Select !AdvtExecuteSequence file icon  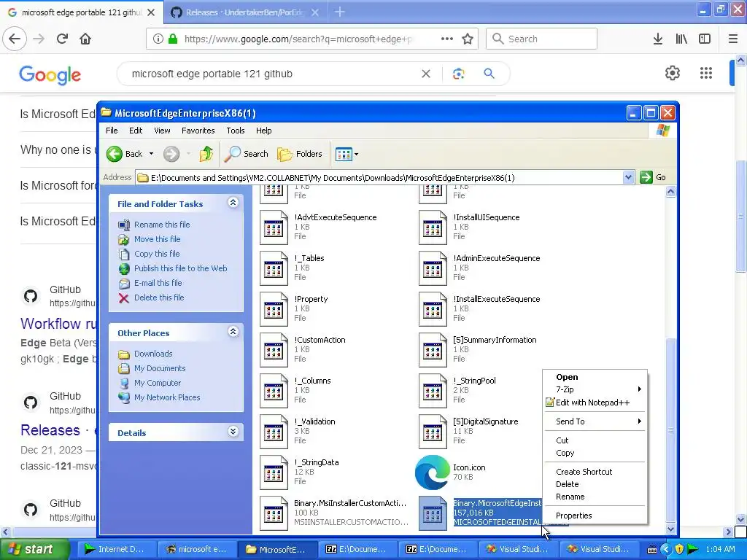274,227
